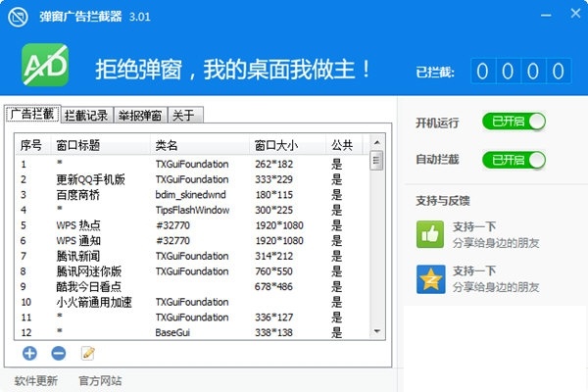588x392 pixels.
Task: Click class name BaseGui in row 12
Action: click(x=172, y=333)
